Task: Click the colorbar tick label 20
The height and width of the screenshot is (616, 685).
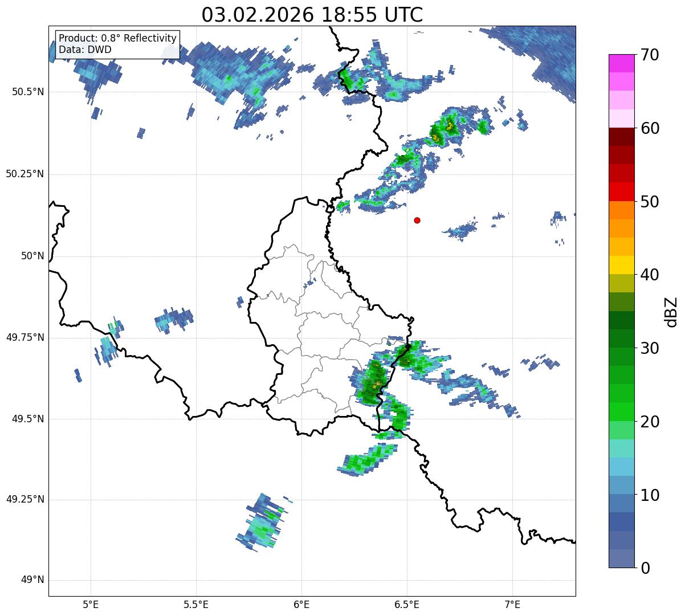Action: (x=649, y=422)
